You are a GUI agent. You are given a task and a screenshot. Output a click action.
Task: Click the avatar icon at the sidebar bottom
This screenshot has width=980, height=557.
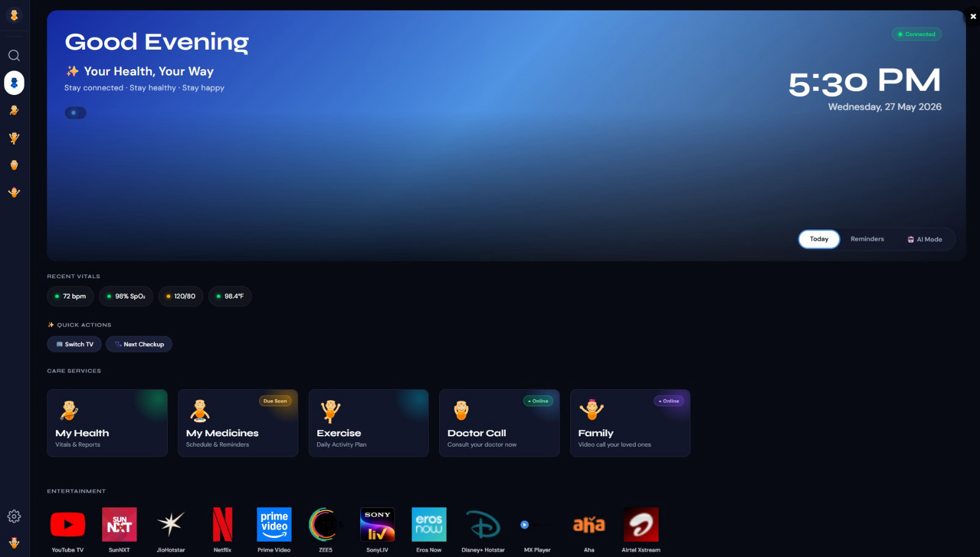point(14,543)
